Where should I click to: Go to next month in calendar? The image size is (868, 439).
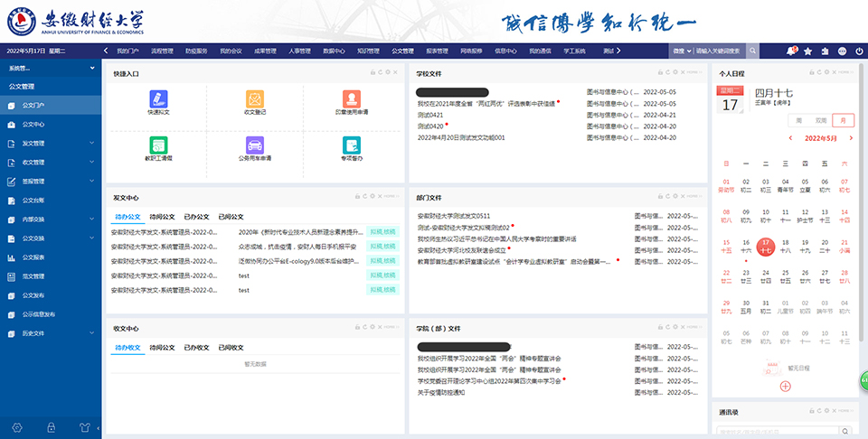point(852,138)
